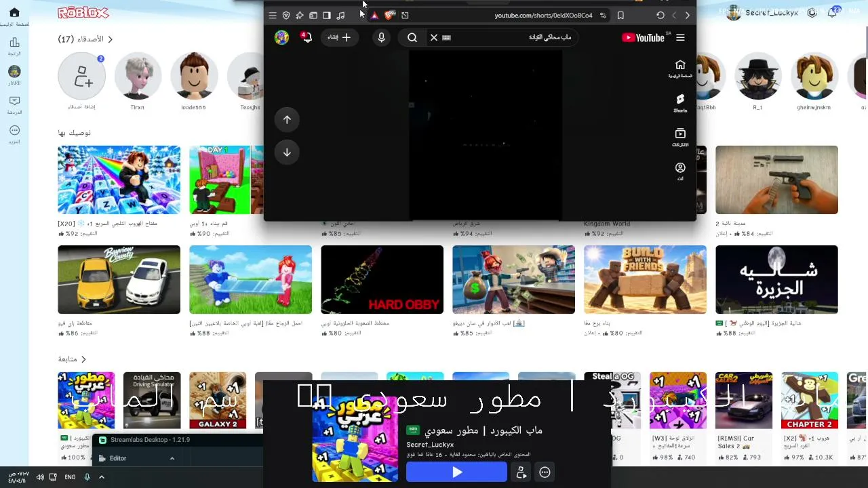
Task: Click the Add Friends circle icon
Action: pos(81,76)
